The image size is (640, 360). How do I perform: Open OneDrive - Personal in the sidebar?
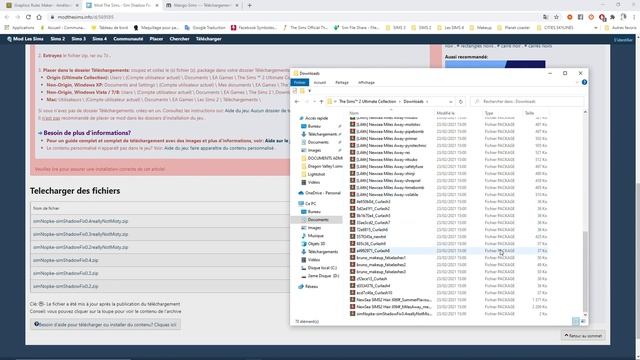coord(322,193)
